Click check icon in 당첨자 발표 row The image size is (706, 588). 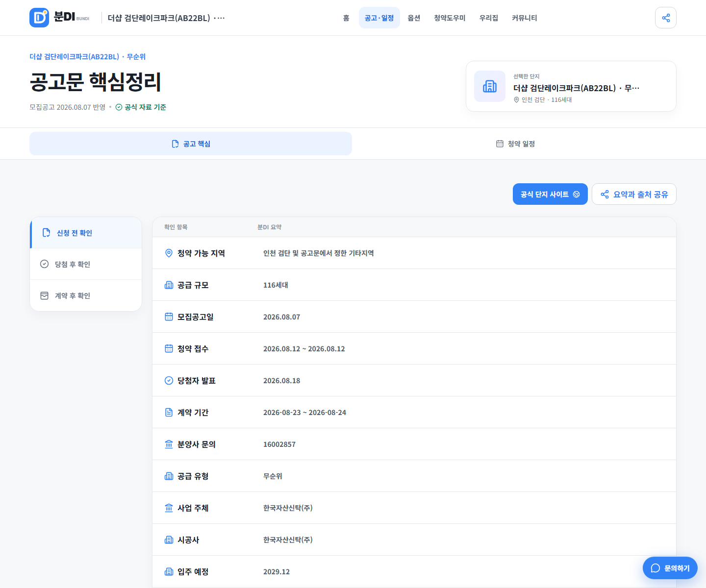pyautogui.click(x=169, y=380)
